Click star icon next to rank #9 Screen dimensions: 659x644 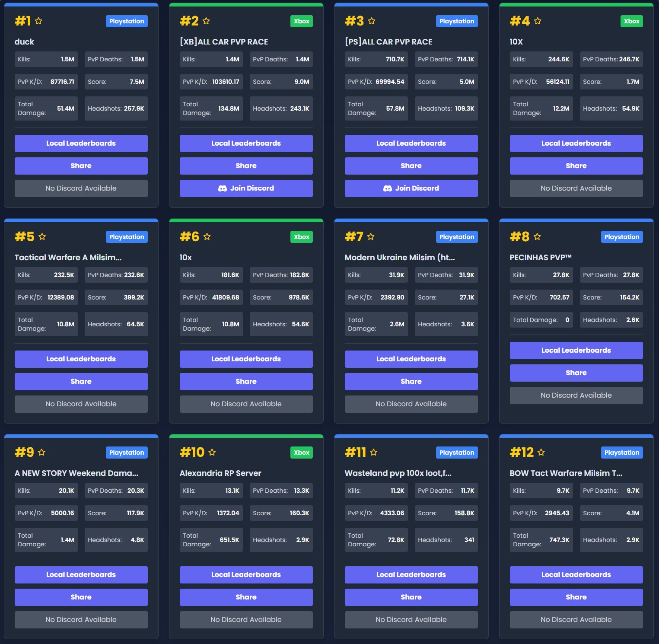(x=41, y=452)
